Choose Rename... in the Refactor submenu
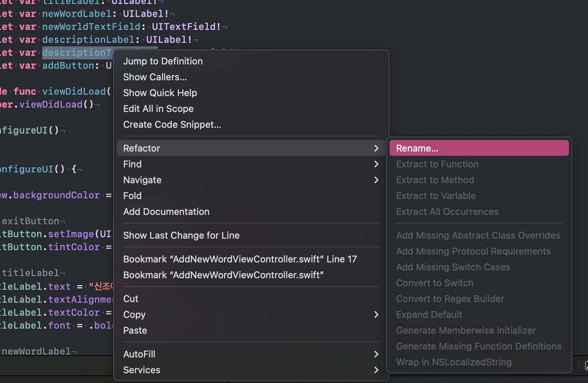This screenshot has height=383, width=588. (417, 148)
